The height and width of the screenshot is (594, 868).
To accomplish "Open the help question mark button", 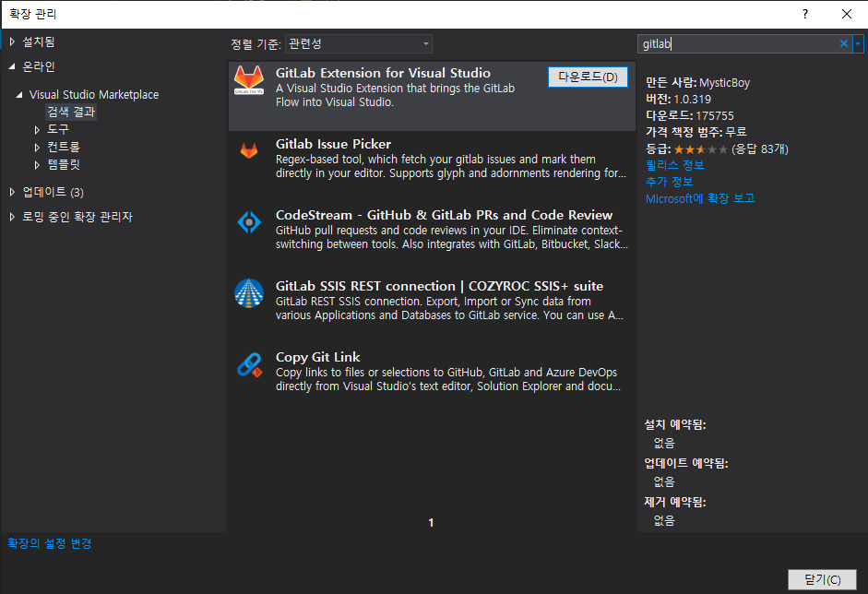I will coord(805,14).
